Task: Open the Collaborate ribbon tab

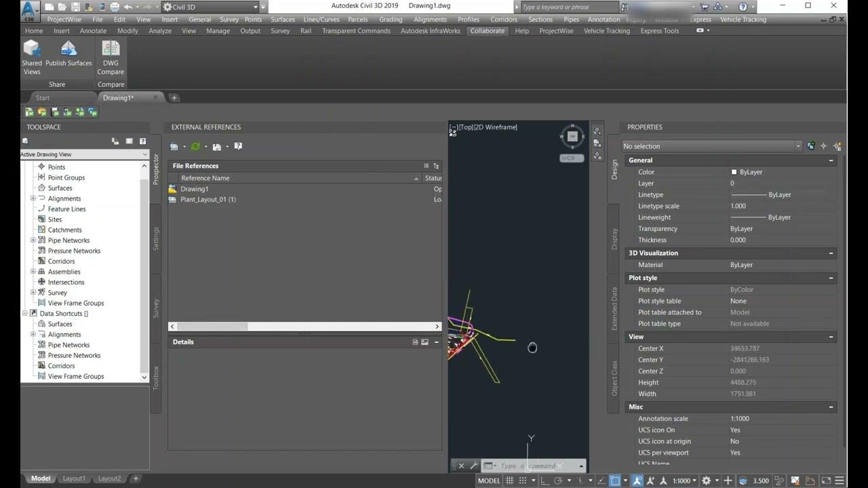Action: coord(488,31)
